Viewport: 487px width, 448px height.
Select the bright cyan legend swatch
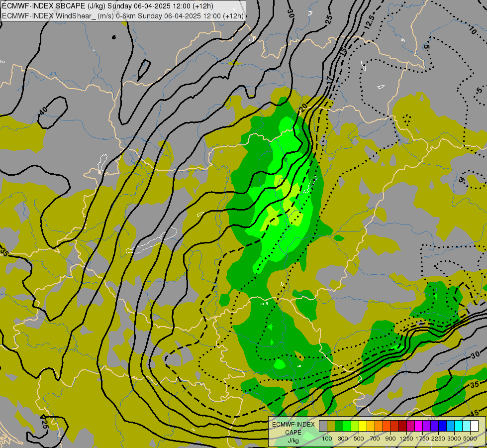coord(458,426)
